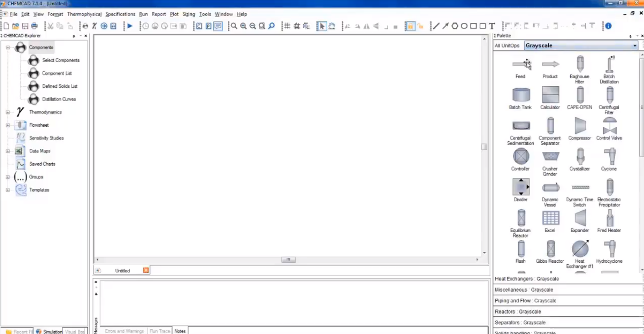This screenshot has height=334, width=644.
Task: Expand Heat Exchangers : Grayscale palette group
Action: click(568, 279)
